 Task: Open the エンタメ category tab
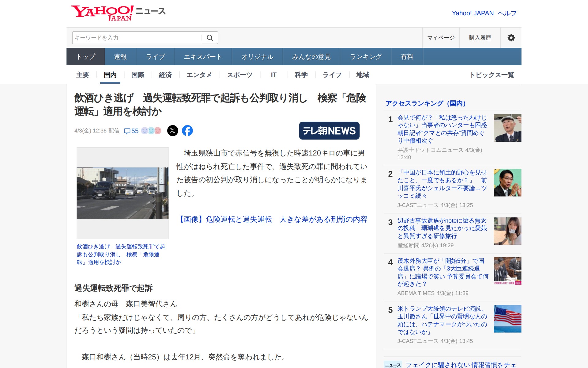click(199, 75)
